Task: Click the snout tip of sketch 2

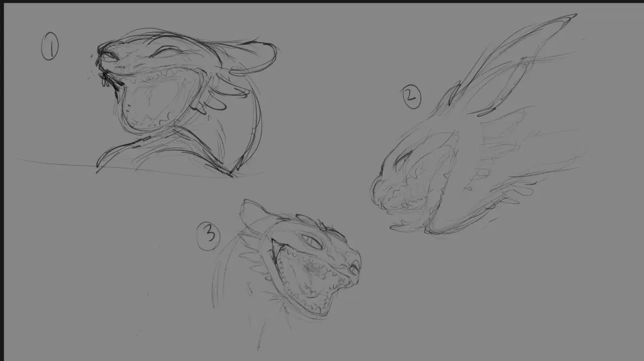Action: 377,194
